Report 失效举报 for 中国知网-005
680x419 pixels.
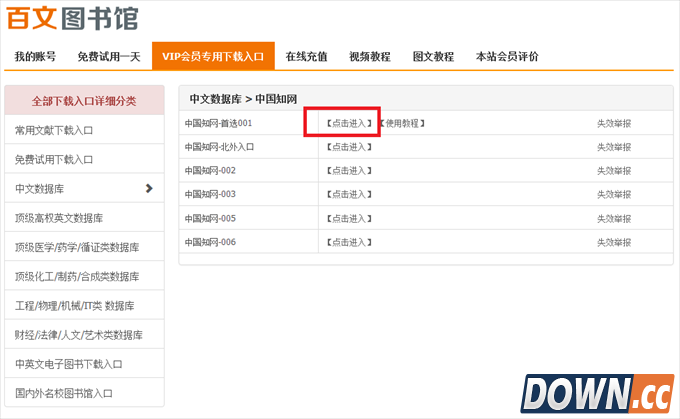[614, 219]
